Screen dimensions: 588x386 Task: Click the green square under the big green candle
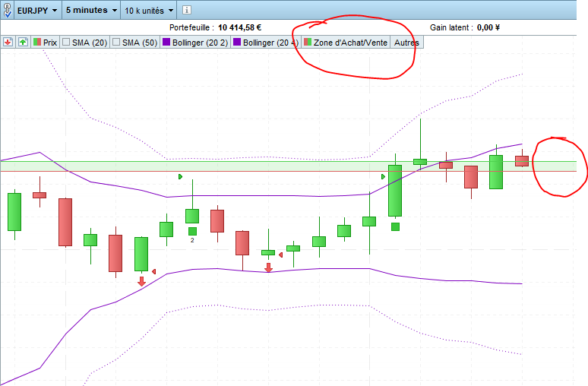395,226
